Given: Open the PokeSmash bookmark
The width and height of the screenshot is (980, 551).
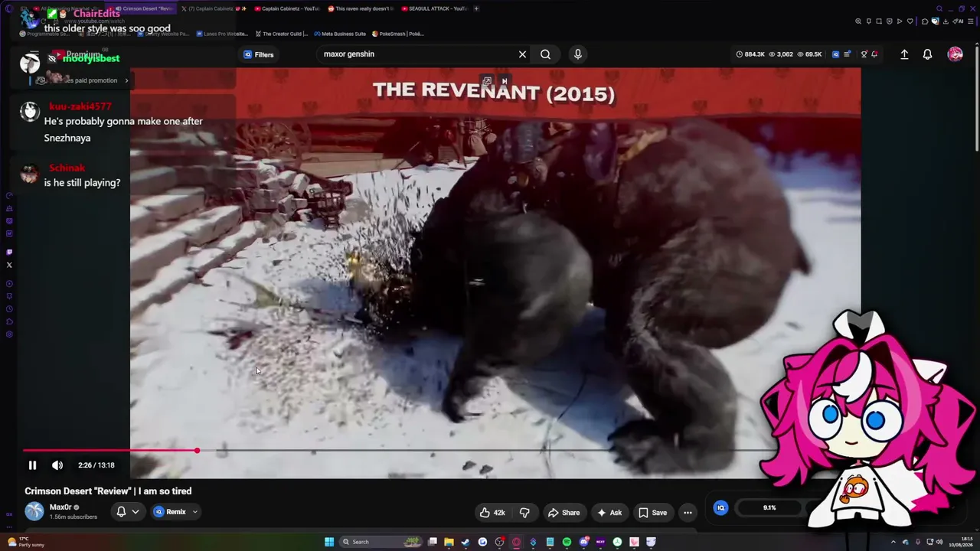Looking at the screenshot, I should click(x=397, y=34).
